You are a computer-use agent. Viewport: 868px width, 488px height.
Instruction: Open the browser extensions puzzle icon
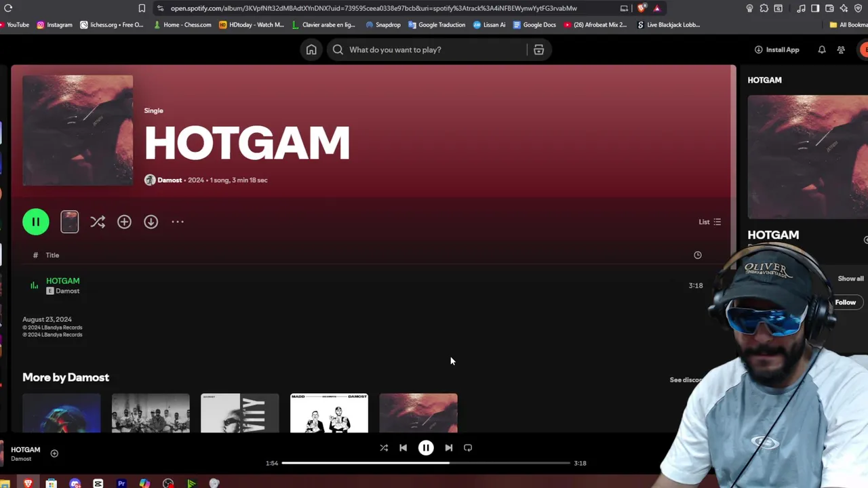[764, 8]
